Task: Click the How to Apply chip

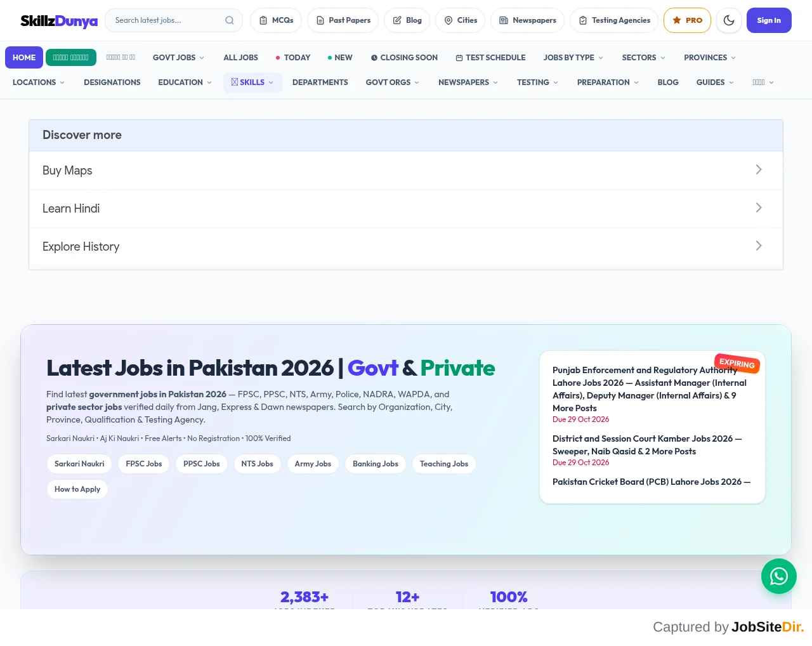Action: pyautogui.click(x=77, y=489)
